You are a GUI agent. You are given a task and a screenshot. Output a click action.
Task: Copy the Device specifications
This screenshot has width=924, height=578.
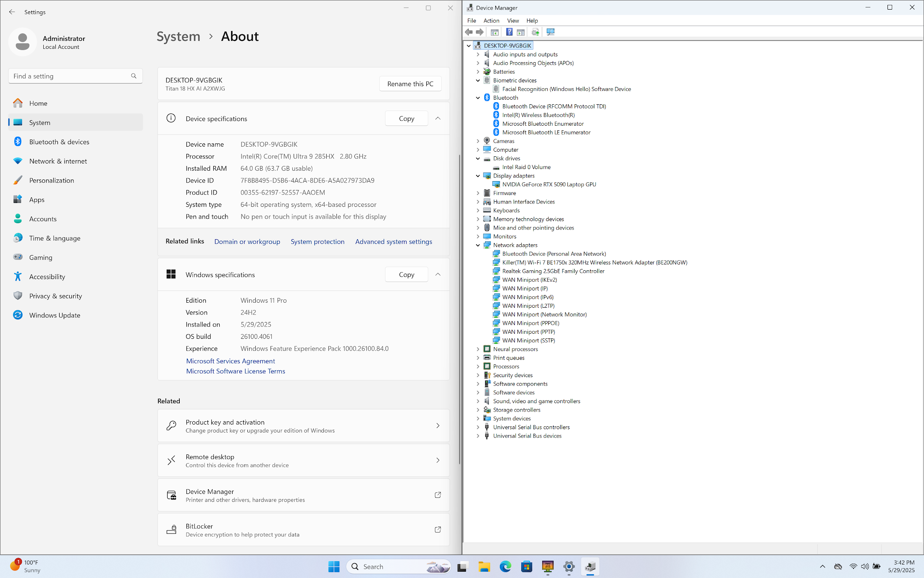tap(407, 119)
